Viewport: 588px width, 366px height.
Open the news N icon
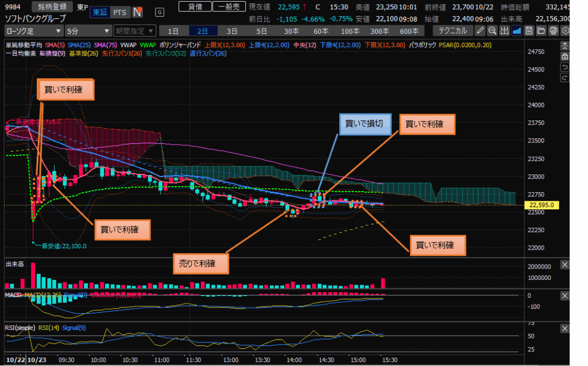pyautogui.click(x=137, y=12)
